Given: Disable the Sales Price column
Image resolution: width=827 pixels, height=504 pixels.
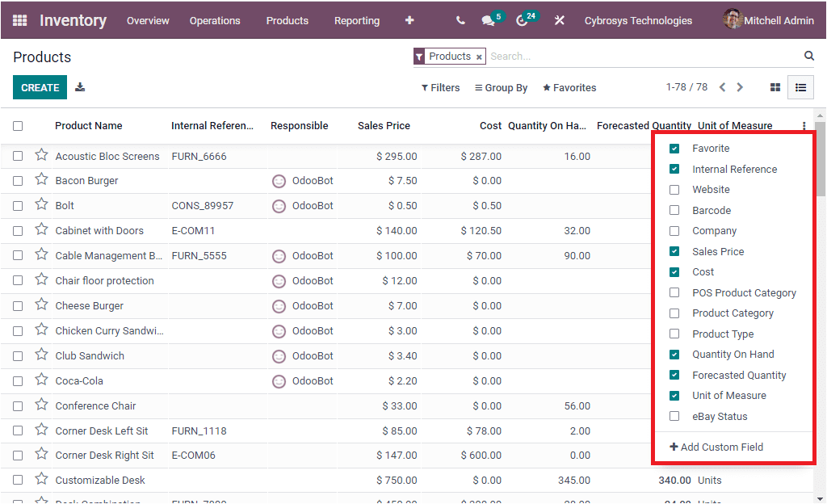Looking at the screenshot, I should [674, 251].
